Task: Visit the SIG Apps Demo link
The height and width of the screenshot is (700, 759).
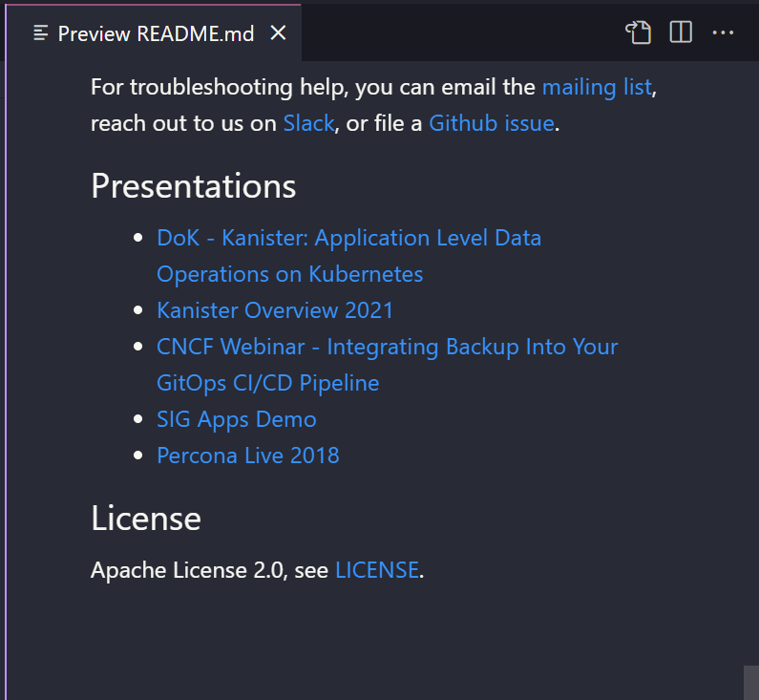Action: point(237,419)
